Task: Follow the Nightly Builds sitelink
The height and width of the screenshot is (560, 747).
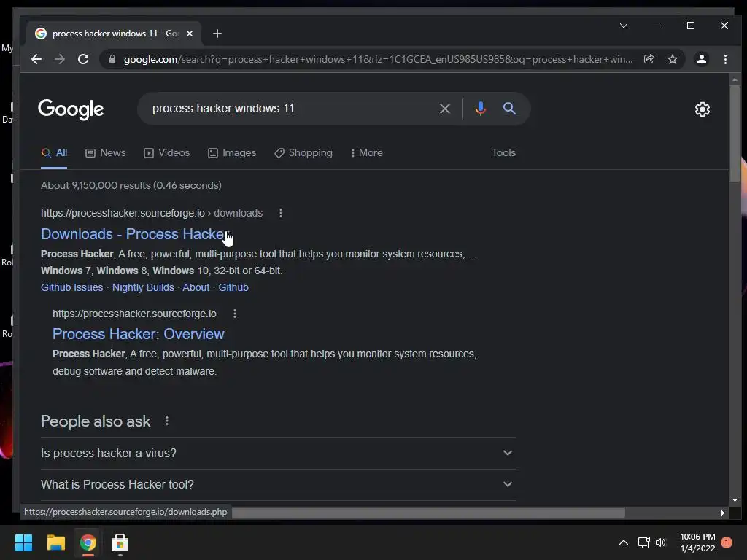Action: click(x=143, y=287)
